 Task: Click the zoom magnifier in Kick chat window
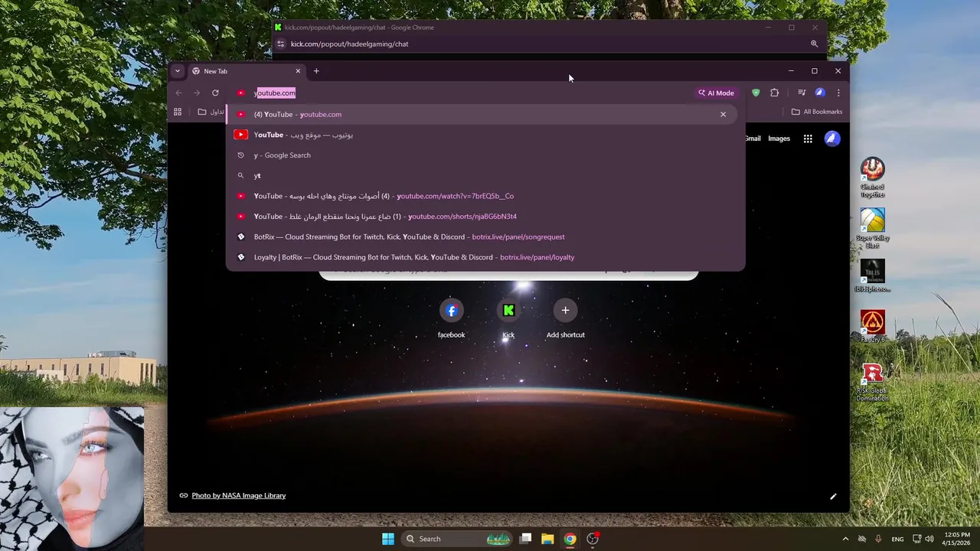click(814, 44)
